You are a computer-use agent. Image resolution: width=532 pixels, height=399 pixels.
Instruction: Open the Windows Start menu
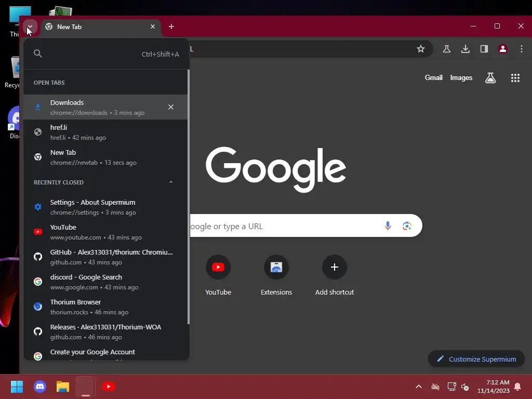pos(17,387)
